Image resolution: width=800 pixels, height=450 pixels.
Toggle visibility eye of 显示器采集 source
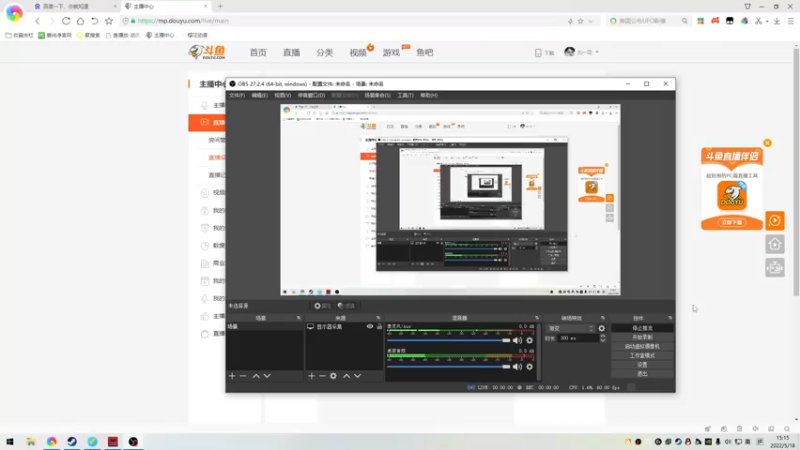coord(370,327)
